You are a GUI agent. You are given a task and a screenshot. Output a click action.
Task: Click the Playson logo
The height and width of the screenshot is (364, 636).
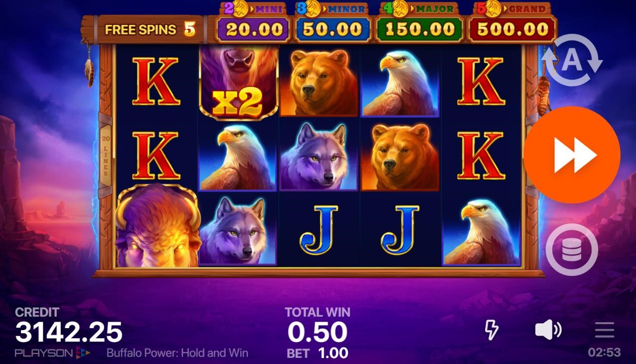coord(52,353)
